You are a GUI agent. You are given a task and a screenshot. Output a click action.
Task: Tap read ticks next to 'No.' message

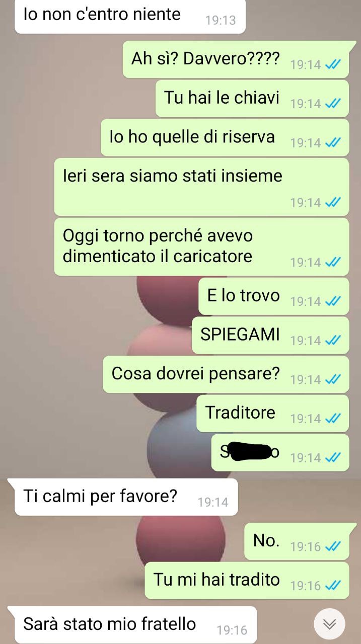[333, 546]
